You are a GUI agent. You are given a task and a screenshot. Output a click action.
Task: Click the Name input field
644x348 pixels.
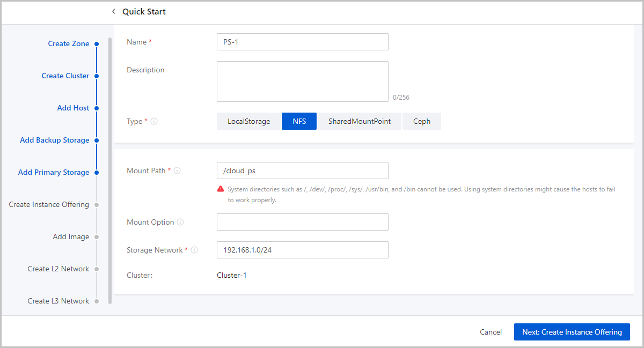(x=302, y=42)
